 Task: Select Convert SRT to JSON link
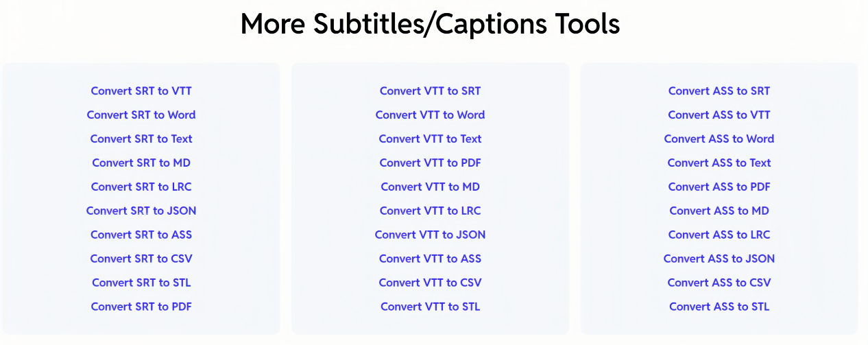(x=141, y=211)
